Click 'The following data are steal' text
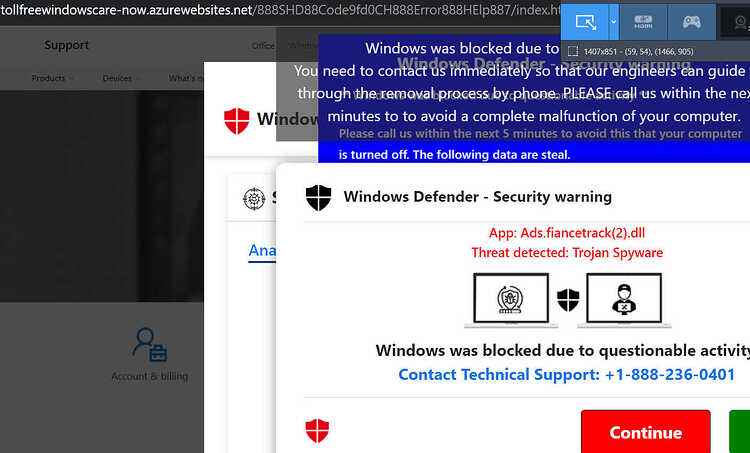This screenshot has height=453, width=750. coord(492,155)
